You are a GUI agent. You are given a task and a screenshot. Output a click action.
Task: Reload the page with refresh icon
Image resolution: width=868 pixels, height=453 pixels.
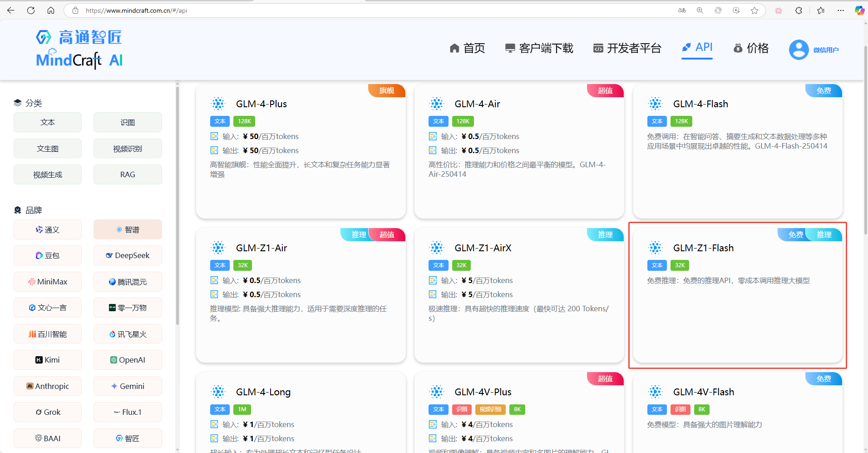(x=31, y=10)
